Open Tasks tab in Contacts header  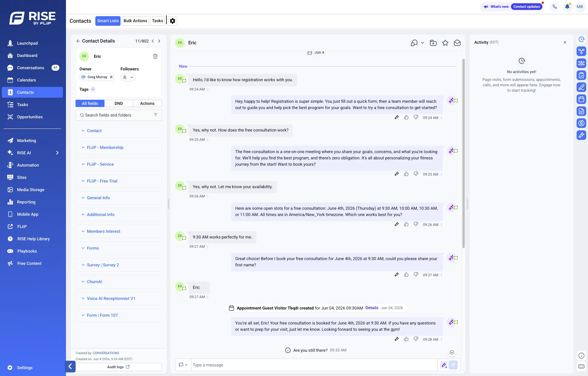157,21
